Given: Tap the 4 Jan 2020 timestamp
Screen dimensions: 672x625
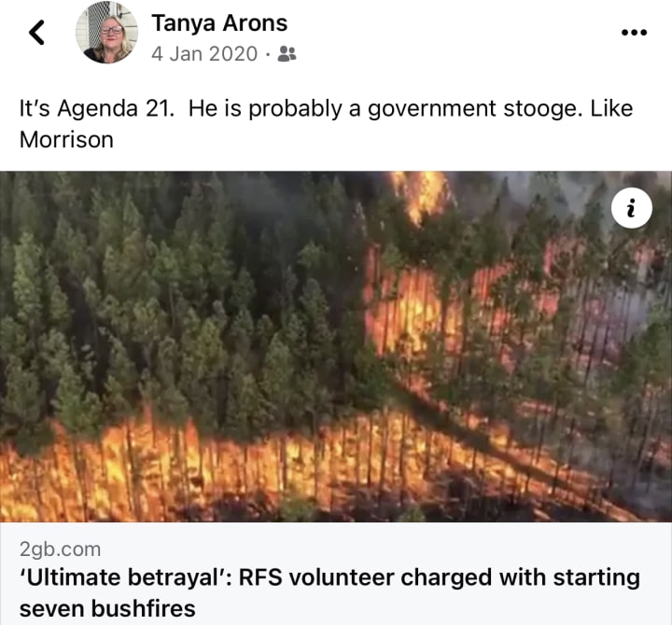Looking at the screenshot, I should (x=204, y=54).
